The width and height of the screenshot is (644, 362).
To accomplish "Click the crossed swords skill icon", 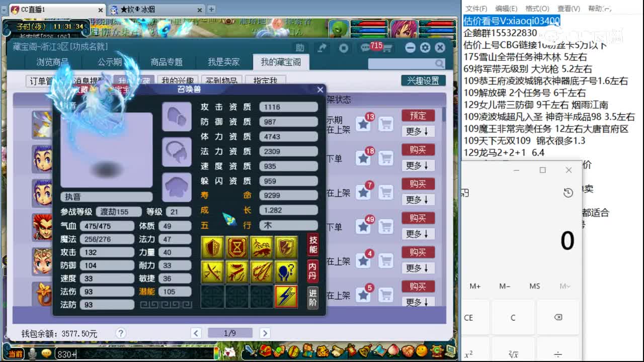I will (212, 272).
